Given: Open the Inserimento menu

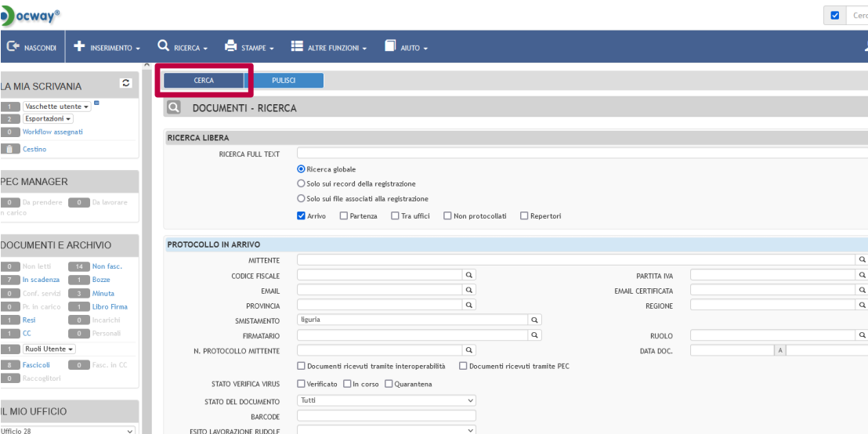Looking at the screenshot, I should click(x=107, y=48).
